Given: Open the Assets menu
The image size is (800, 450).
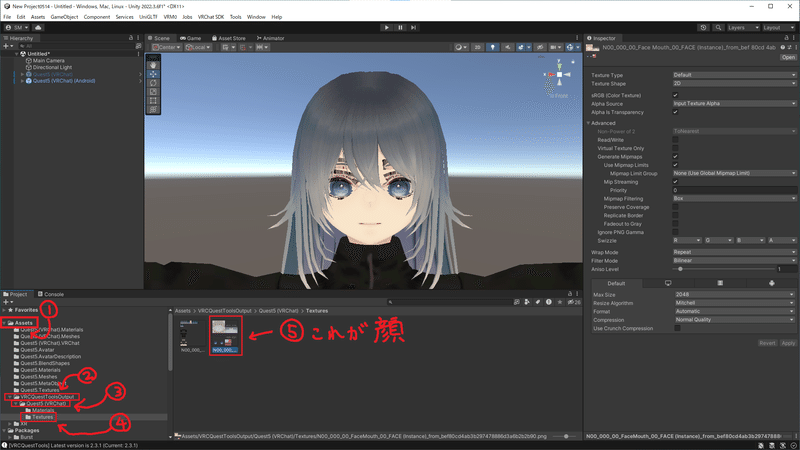Looking at the screenshot, I should coord(38,17).
